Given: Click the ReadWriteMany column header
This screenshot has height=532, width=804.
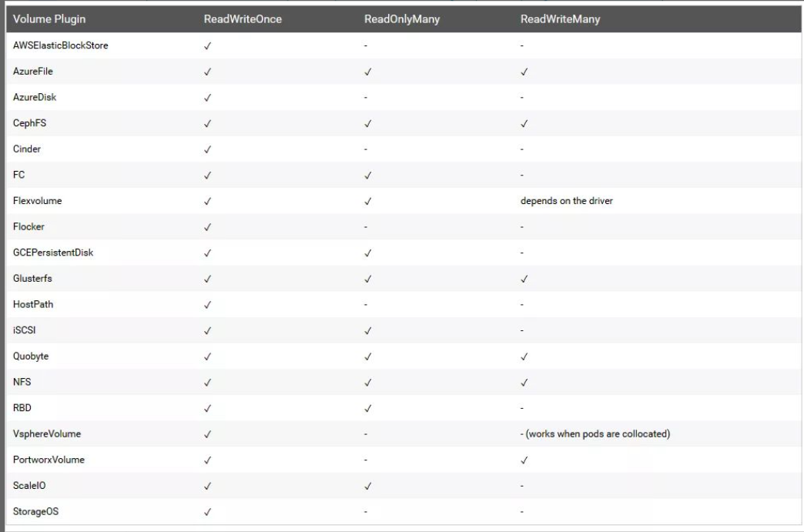Looking at the screenshot, I should click(x=560, y=19).
